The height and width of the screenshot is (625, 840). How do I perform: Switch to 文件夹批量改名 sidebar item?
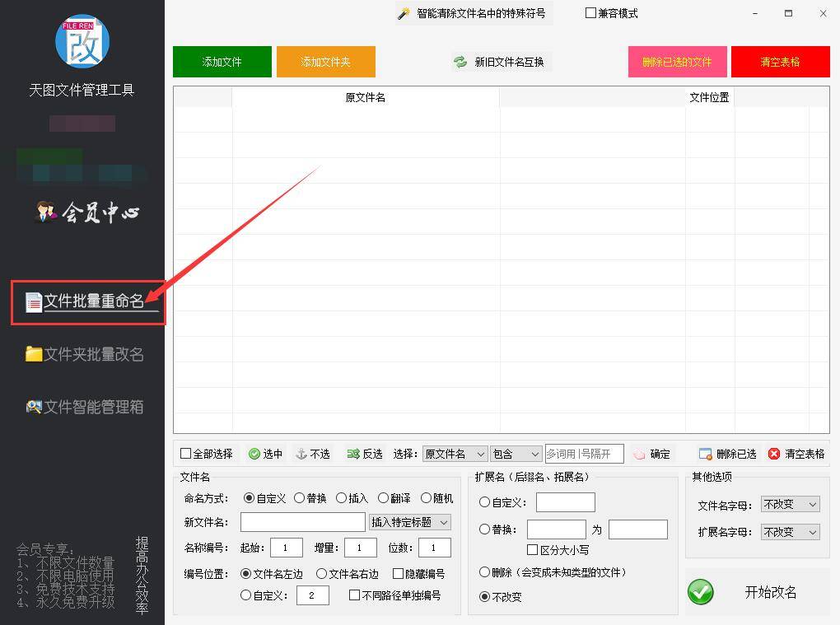click(85, 354)
